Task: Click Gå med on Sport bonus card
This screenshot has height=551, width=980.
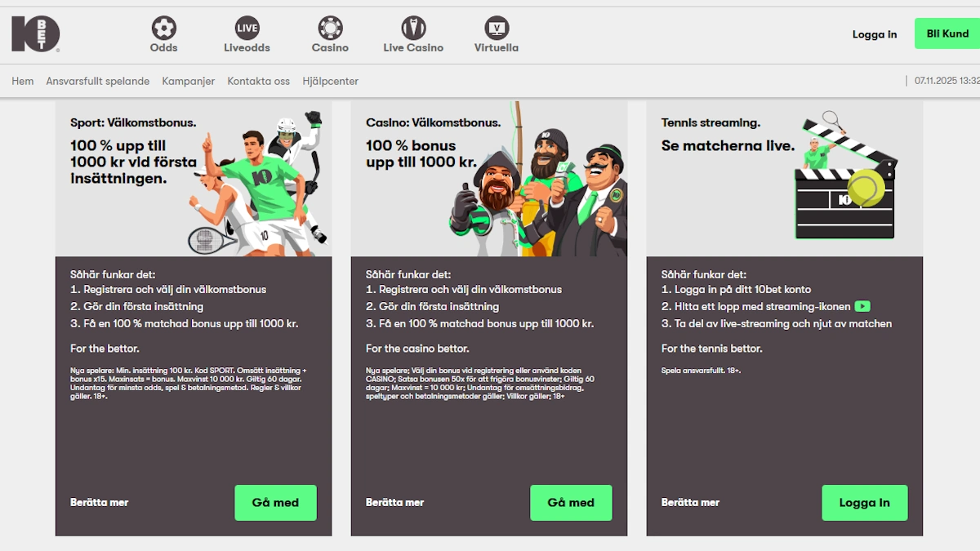Action: coord(275,503)
